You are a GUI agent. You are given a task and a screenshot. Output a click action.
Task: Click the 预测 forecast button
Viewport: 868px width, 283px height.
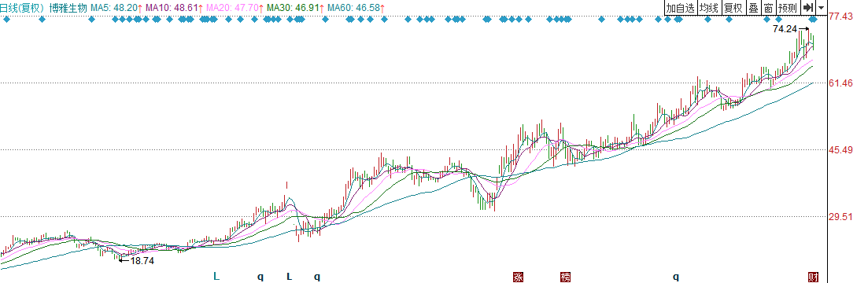pyautogui.click(x=788, y=8)
